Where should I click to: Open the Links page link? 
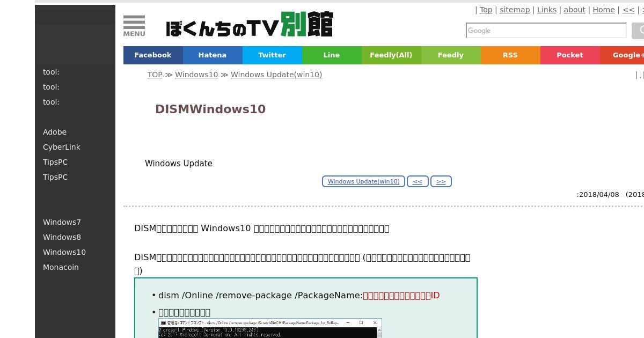click(x=547, y=10)
